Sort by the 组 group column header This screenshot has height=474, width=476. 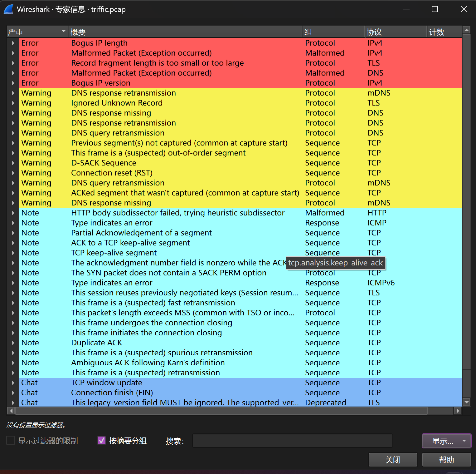(x=333, y=32)
